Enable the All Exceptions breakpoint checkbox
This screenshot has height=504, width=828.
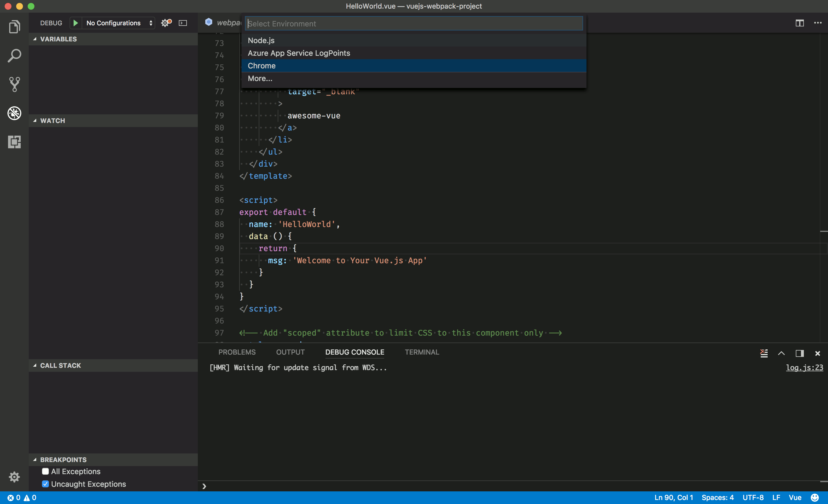[45, 472]
